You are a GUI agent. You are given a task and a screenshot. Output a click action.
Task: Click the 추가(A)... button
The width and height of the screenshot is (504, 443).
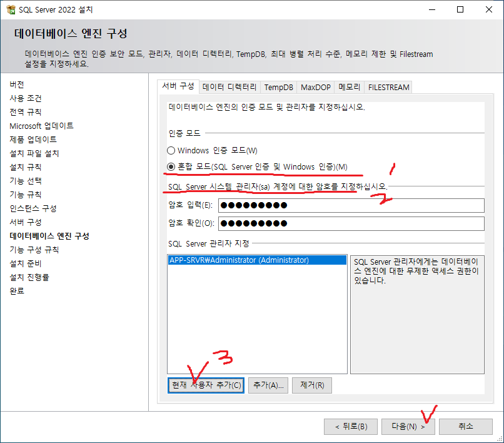tap(268, 385)
